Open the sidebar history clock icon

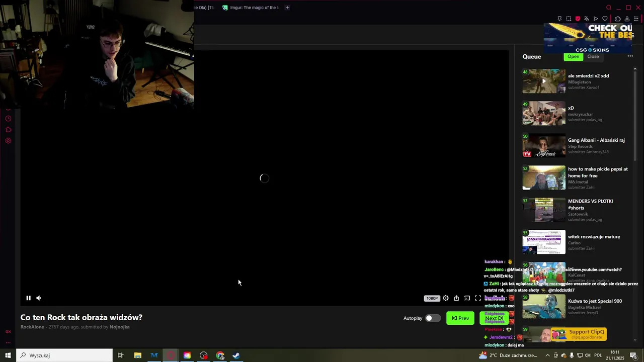click(8, 119)
